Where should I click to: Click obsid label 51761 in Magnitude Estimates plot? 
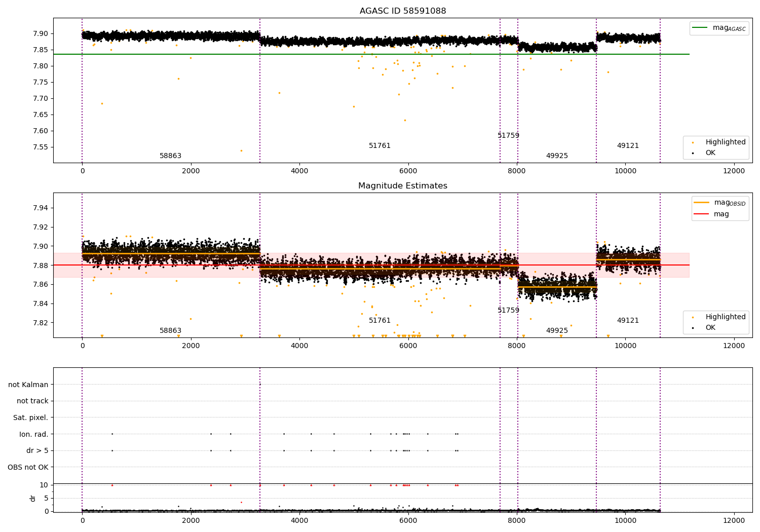pyautogui.click(x=380, y=321)
